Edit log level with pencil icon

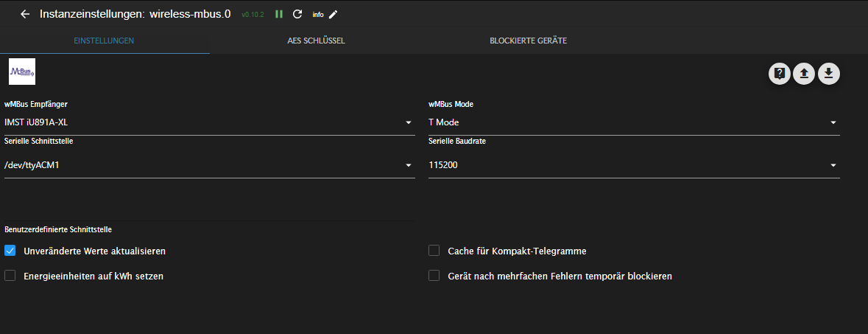pyautogui.click(x=334, y=14)
